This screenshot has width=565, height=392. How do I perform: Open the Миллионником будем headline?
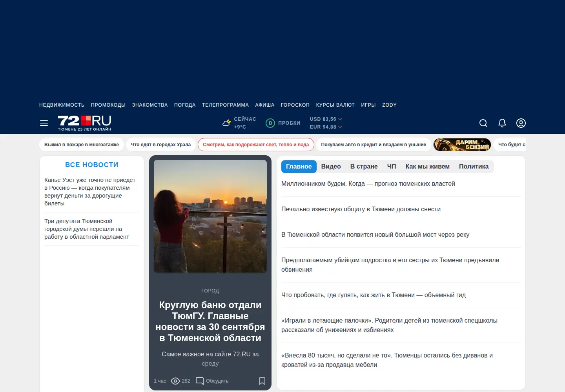pyautogui.click(x=368, y=184)
